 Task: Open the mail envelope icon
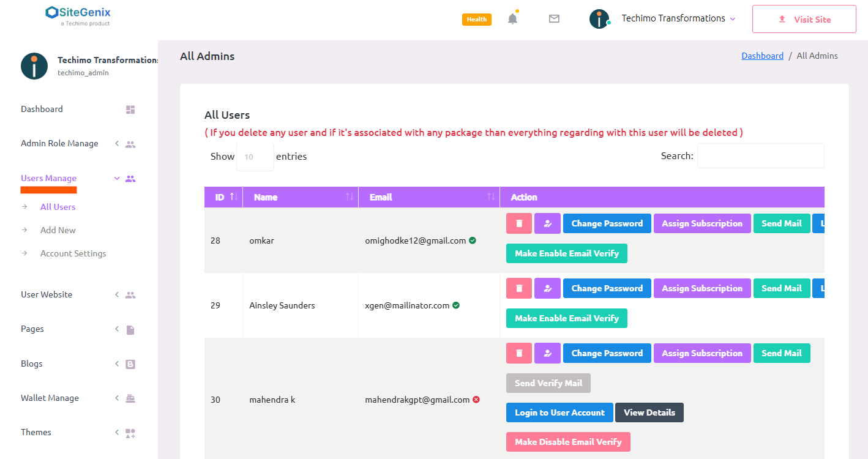pos(554,19)
